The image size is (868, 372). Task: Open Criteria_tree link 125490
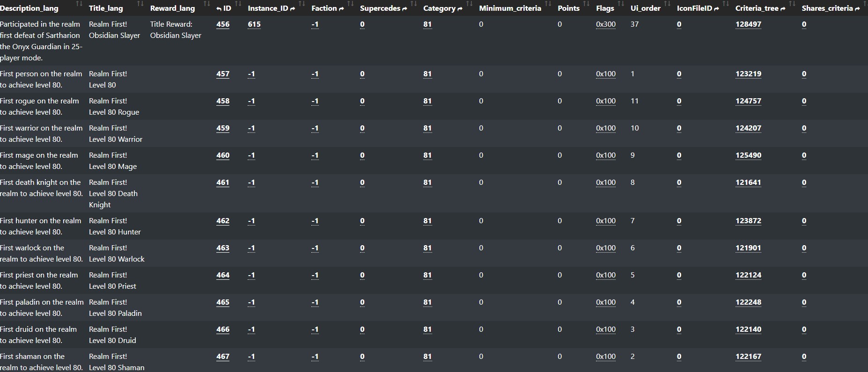pyautogui.click(x=748, y=155)
